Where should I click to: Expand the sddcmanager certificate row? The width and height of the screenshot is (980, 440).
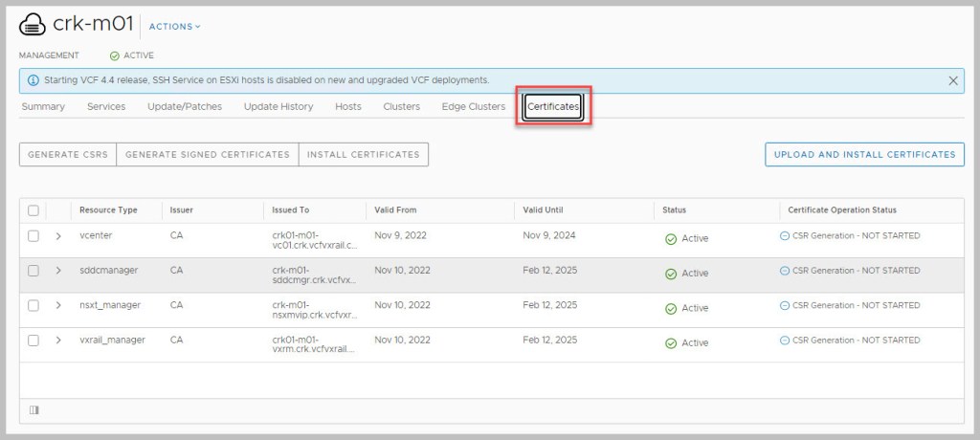(x=58, y=271)
